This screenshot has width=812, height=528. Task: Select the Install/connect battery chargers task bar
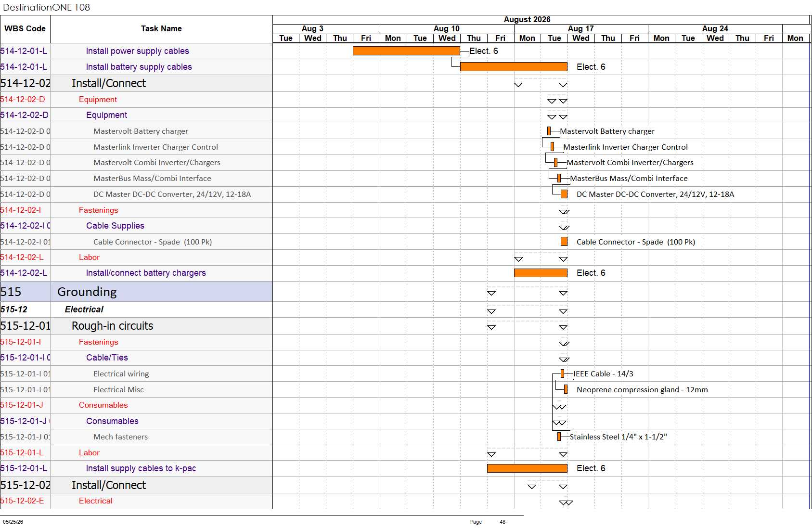541,273
